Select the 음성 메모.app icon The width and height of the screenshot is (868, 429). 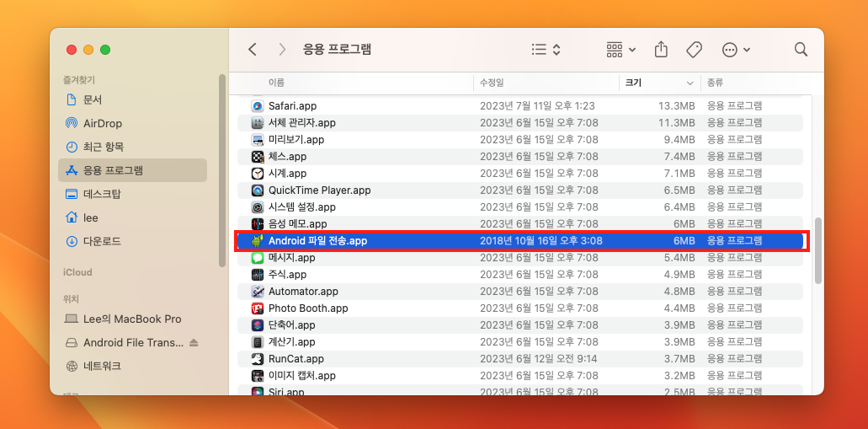[258, 224]
